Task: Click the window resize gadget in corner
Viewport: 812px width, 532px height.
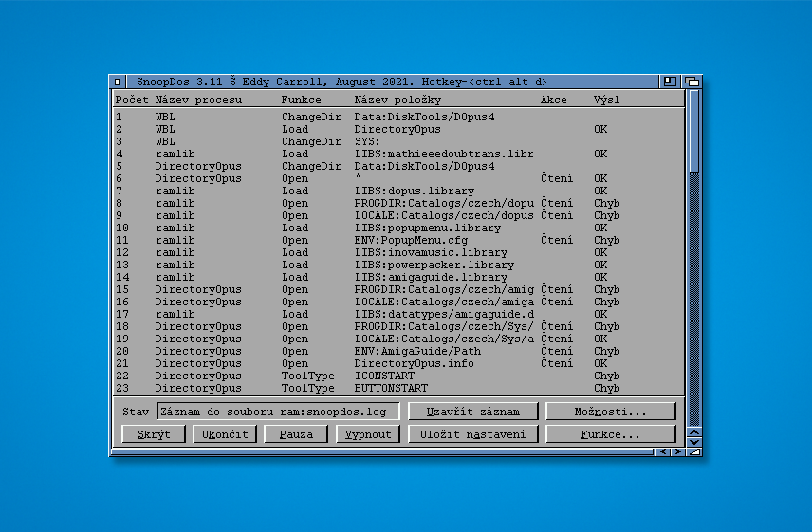Action: tap(693, 452)
